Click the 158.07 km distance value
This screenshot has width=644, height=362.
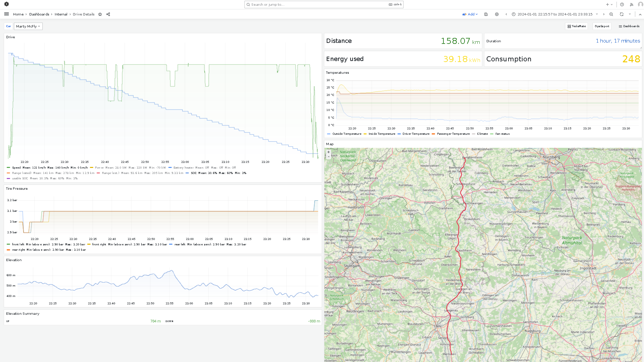tap(460, 41)
